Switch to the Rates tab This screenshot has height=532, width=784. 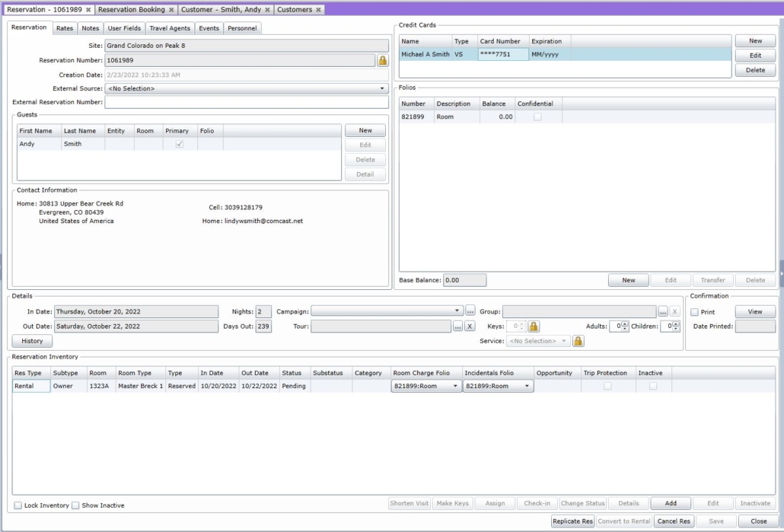pyautogui.click(x=65, y=28)
